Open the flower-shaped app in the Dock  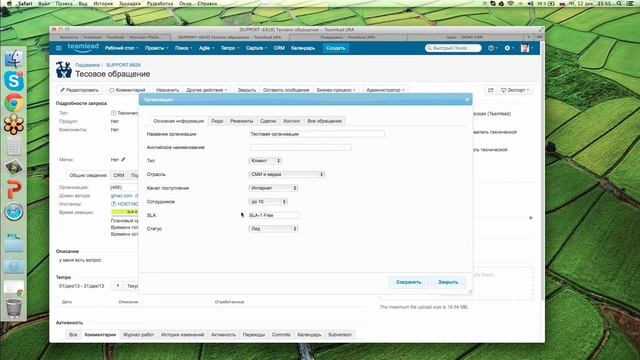tap(14, 124)
